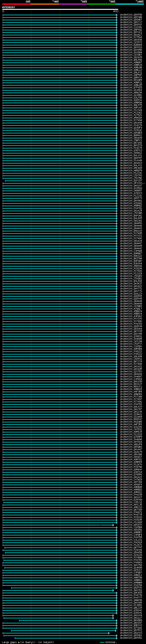Click the orange ~40% legend color segment

point(45,4)
